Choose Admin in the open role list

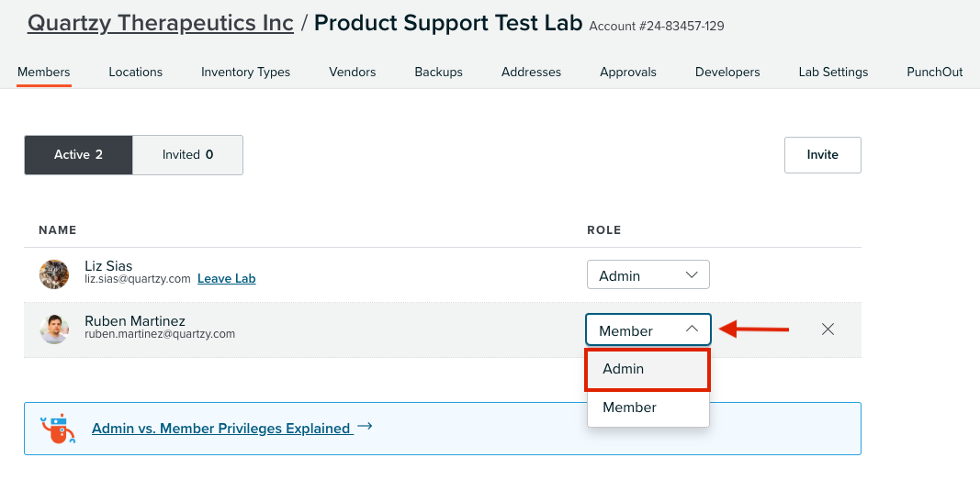coord(648,370)
